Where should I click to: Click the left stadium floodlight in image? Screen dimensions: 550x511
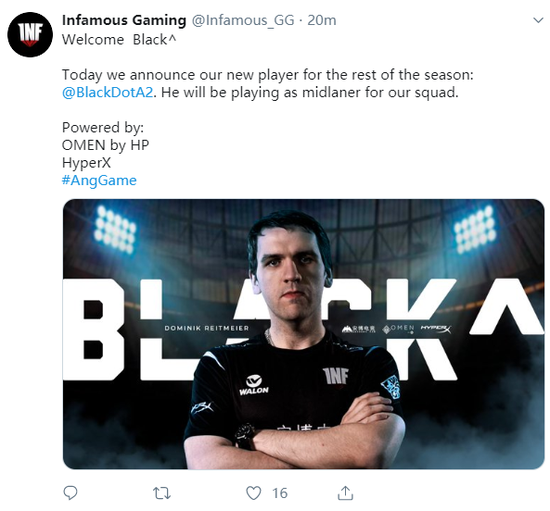[115, 229]
